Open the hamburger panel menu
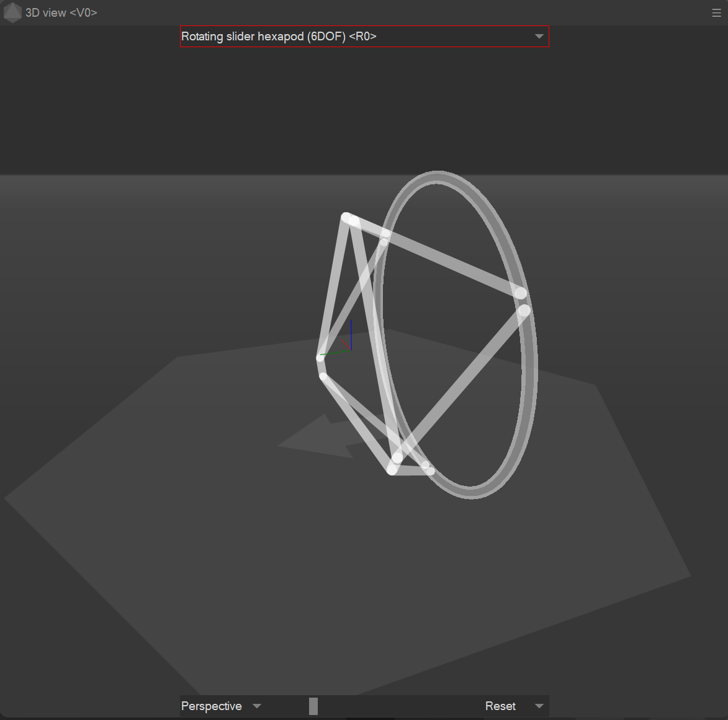728x720 pixels. point(716,13)
